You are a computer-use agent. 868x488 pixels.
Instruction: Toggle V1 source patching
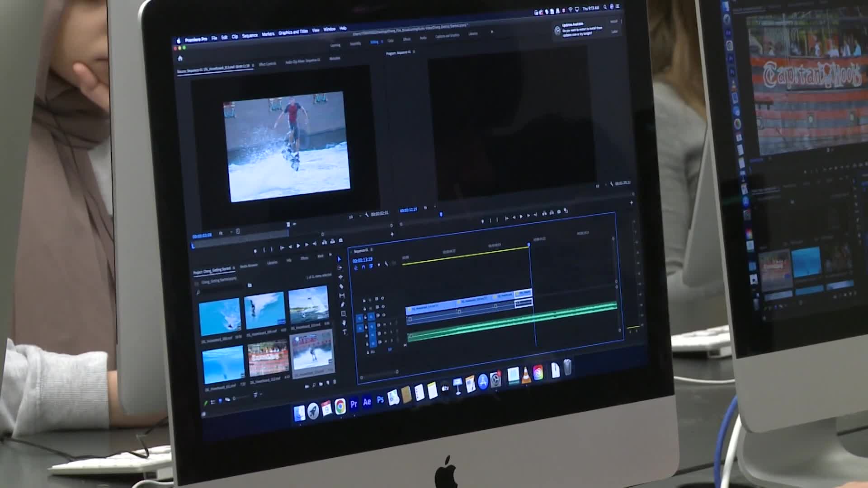pos(360,319)
